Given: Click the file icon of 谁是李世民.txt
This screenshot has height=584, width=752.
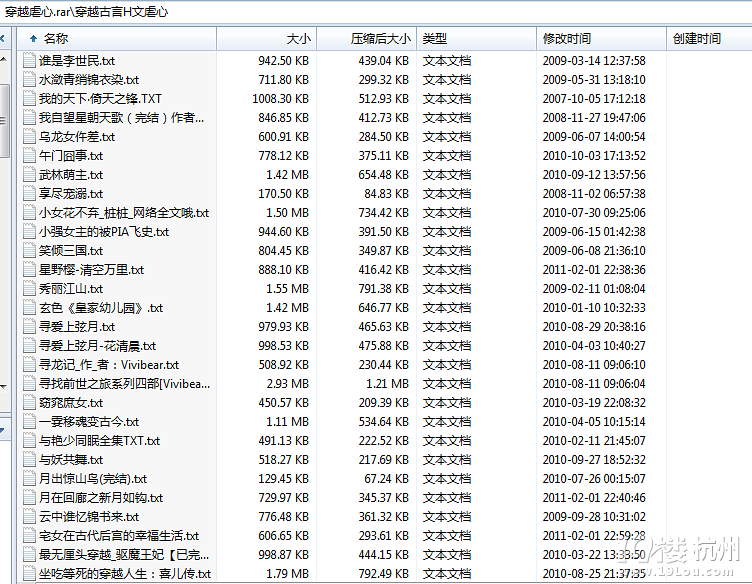Looking at the screenshot, I should (29, 60).
